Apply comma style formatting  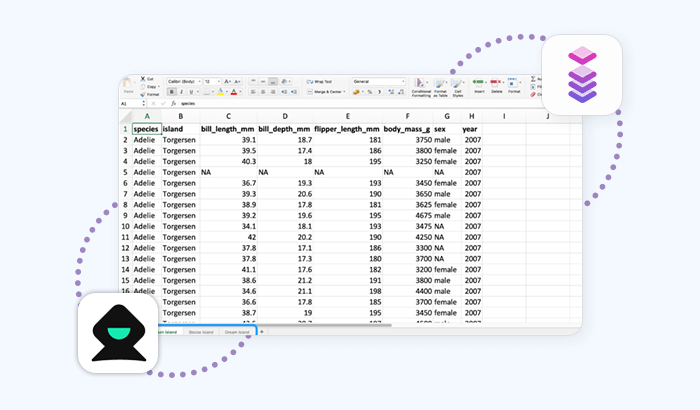(379, 92)
